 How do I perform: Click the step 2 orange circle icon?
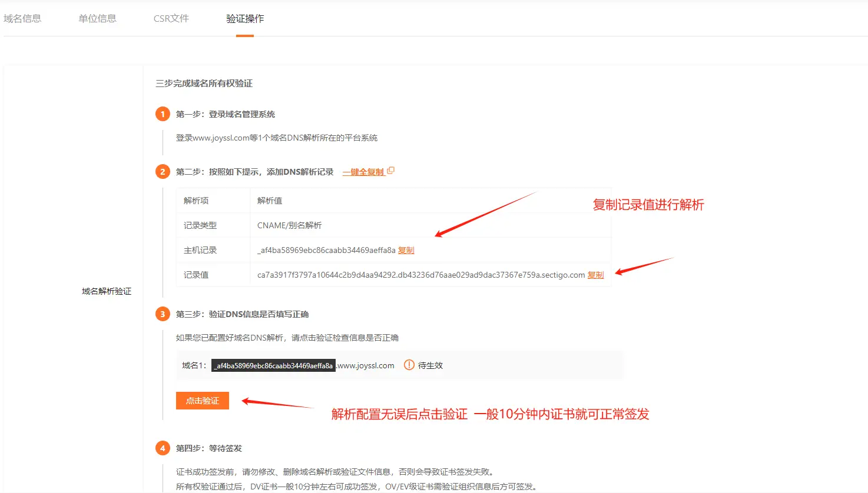click(163, 171)
